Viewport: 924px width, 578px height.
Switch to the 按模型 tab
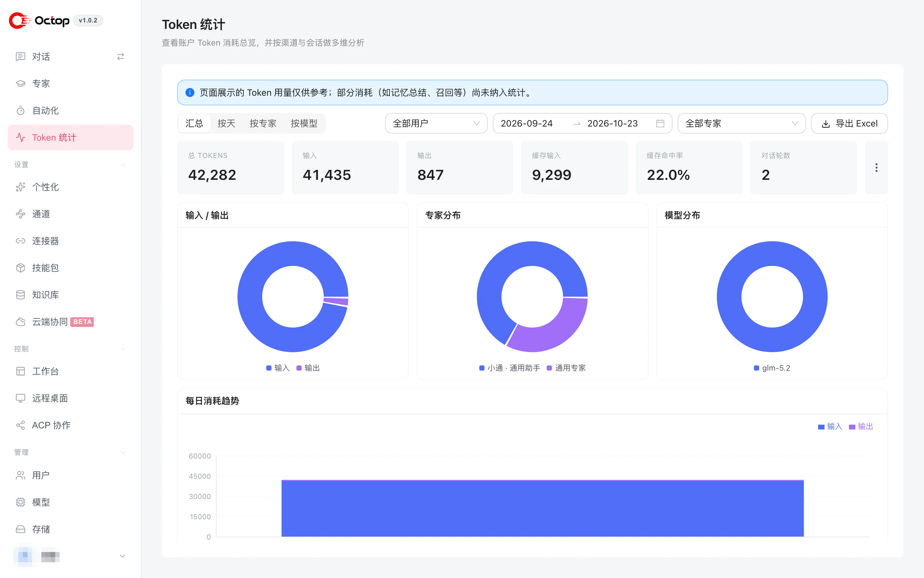pyautogui.click(x=304, y=124)
